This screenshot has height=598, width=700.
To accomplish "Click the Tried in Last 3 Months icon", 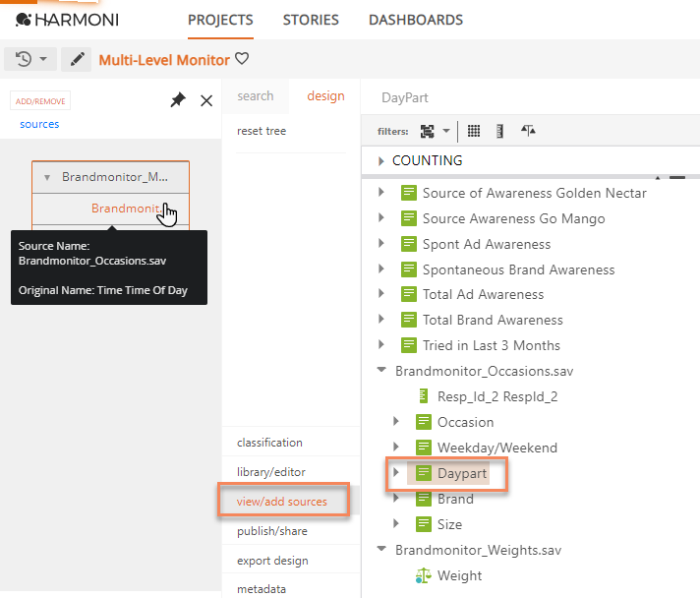I will [408, 345].
